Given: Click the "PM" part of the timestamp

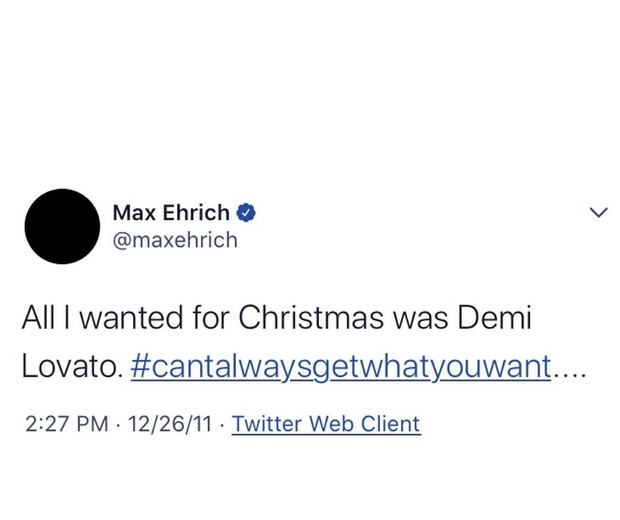Looking at the screenshot, I should coord(91,423).
